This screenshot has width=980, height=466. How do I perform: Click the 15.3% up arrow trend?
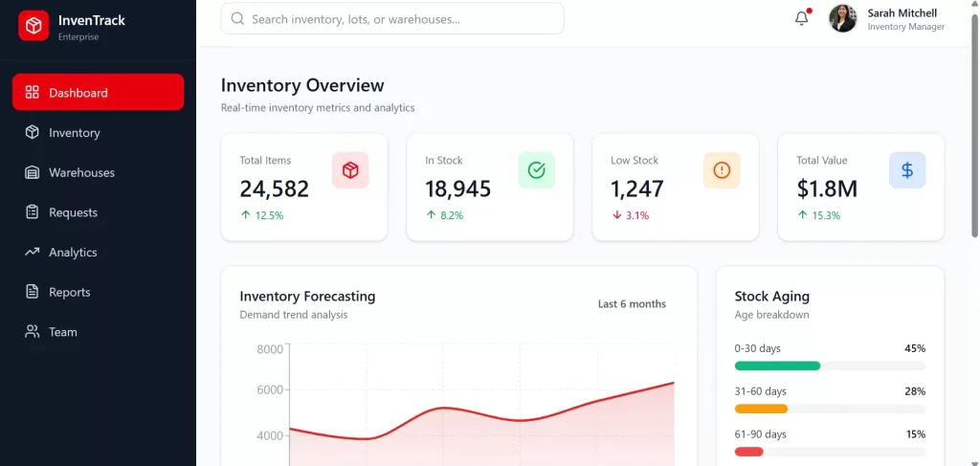tap(819, 215)
